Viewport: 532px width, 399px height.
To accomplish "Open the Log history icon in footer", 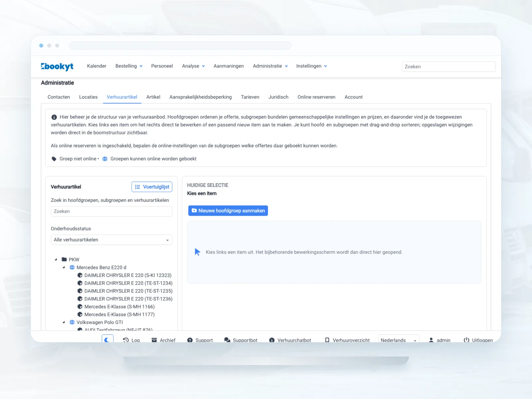I will pyautogui.click(x=126, y=340).
